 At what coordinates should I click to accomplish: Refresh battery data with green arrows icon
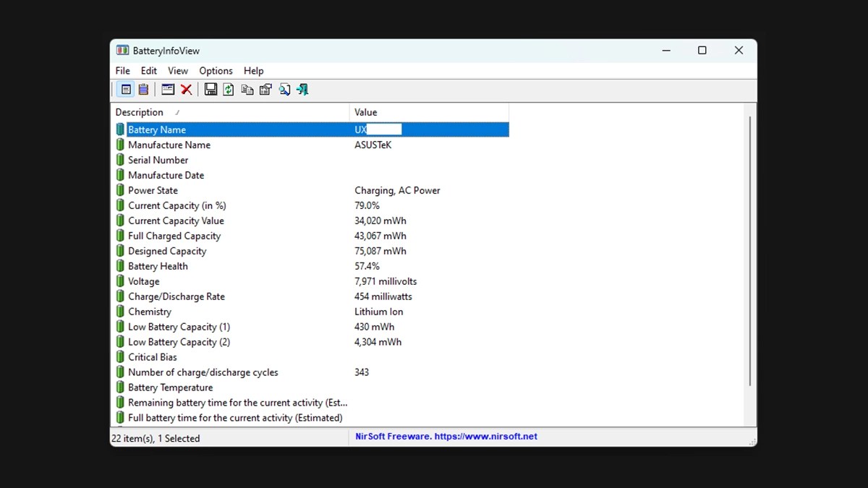coord(229,89)
